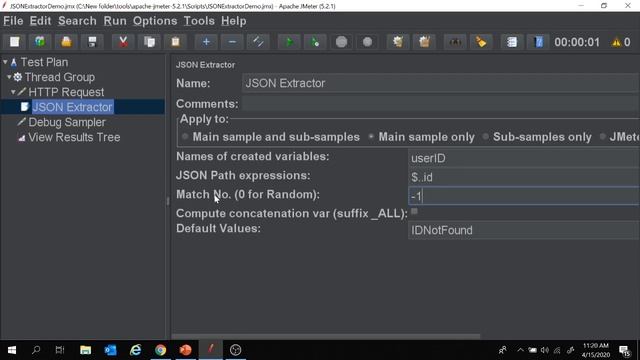Collapse the HTTP Request tree node
Image resolution: width=640 pixels, height=360 pixels.
pyautogui.click(x=13, y=92)
